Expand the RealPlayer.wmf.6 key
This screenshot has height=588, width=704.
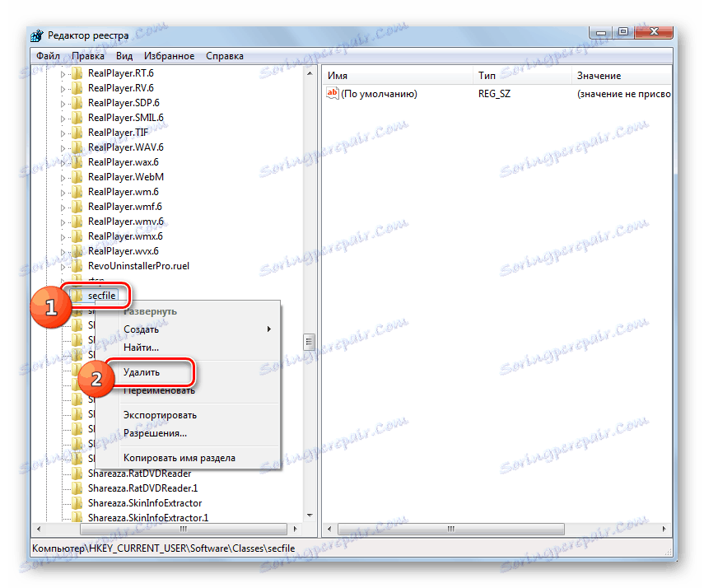[x=63, y=207]
